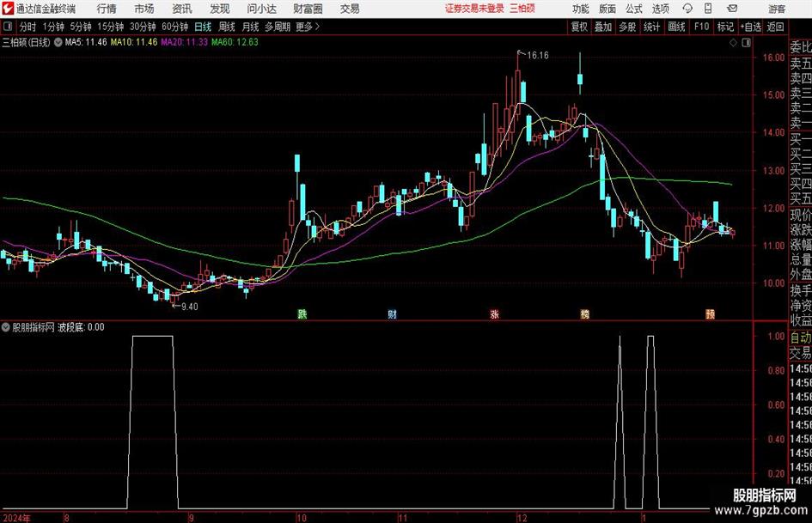
Task: Click the 标记 mark button
Action: click(x=725, y=27)
